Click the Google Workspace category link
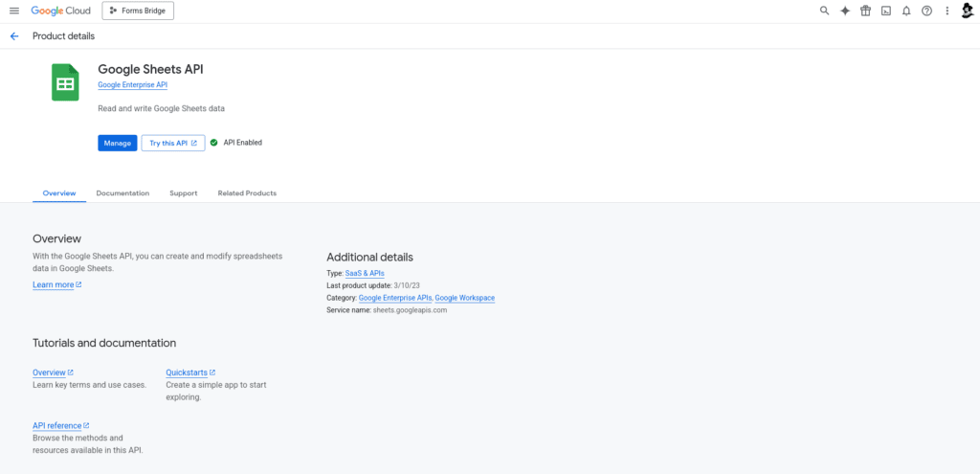980x474 pixels. tap(465, 298)
